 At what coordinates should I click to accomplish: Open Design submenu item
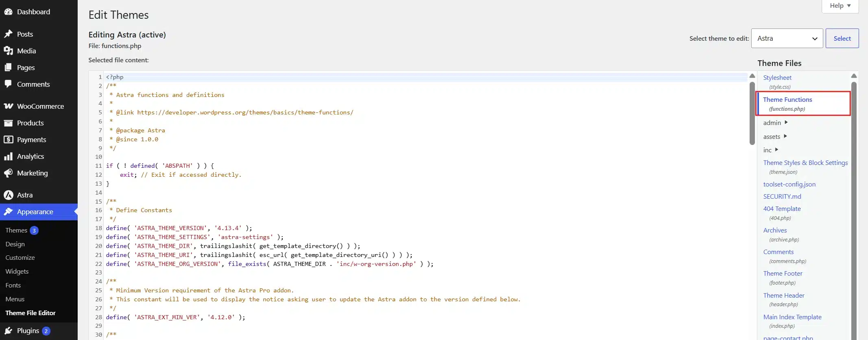point(15,244)
